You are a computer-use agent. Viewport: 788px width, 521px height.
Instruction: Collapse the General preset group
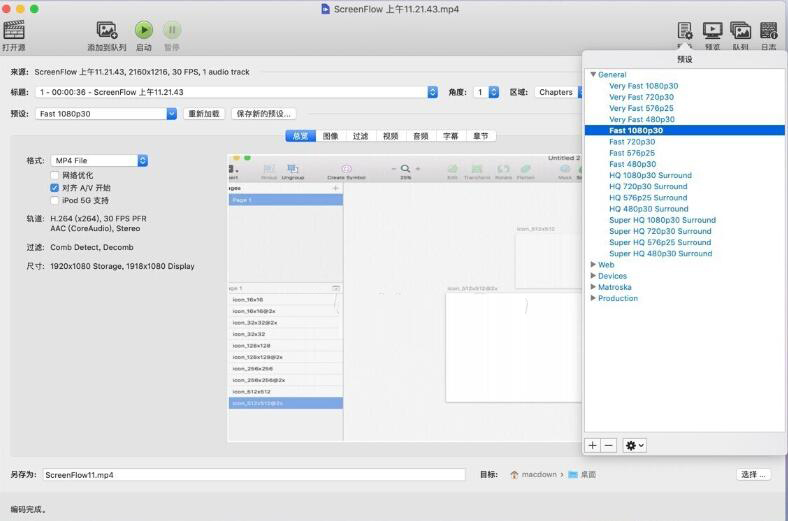[593, 74]
